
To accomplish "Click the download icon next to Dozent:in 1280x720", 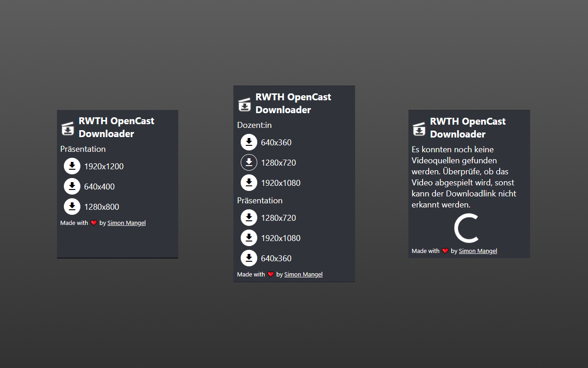I will coord(249,162).
